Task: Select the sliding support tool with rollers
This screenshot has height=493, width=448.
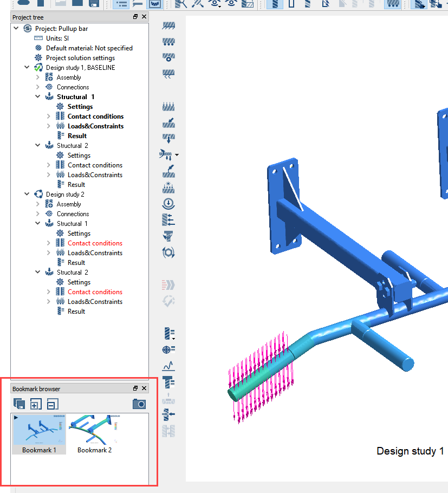Action: tap(168, 42)
